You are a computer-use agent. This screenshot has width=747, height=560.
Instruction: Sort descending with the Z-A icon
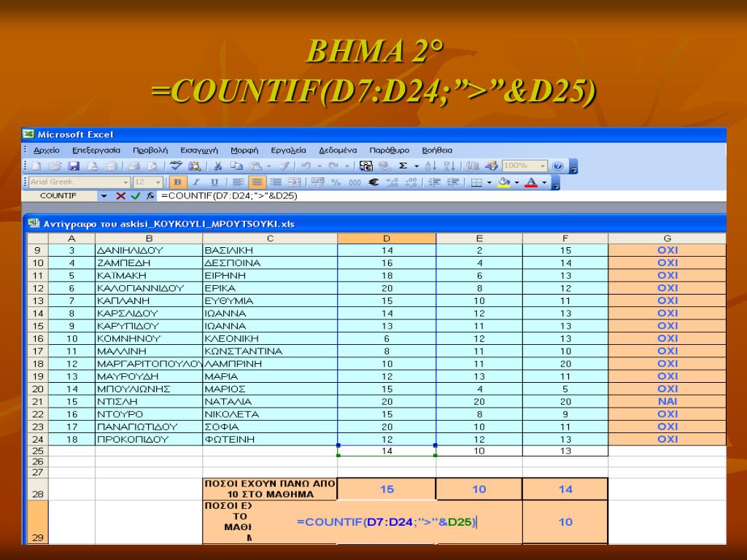[449, 166]
